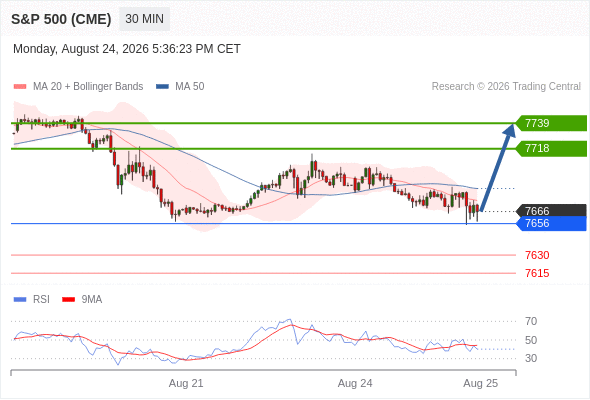Click the 7630 red support value
Viewport: 590px width, 400px height.
pos(537,255)
